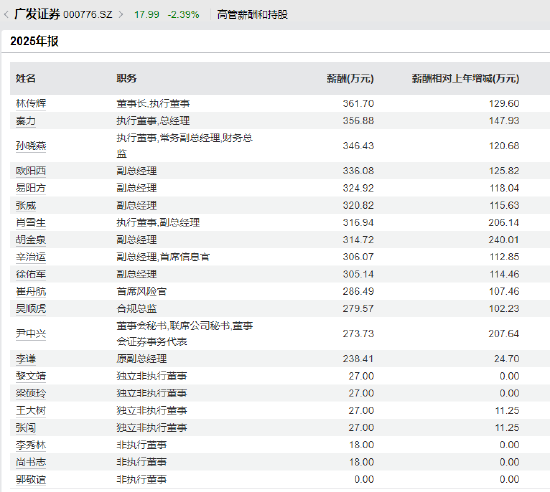
Task: Open the 吴顺虎 name link
Action: point(31,308)
